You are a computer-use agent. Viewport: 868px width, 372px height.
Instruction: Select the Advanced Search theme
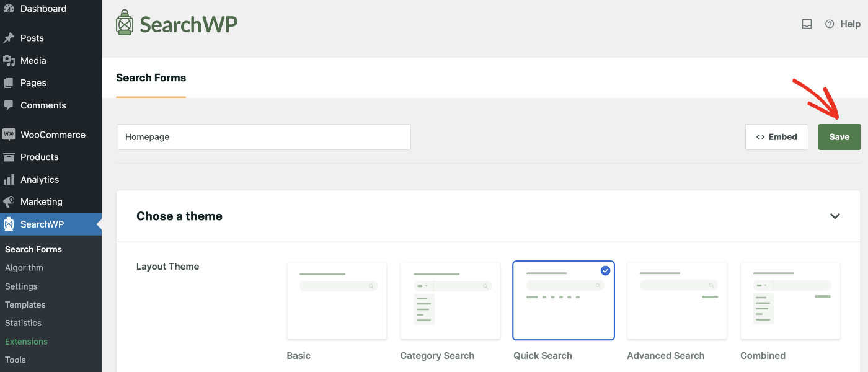point(676,300)
